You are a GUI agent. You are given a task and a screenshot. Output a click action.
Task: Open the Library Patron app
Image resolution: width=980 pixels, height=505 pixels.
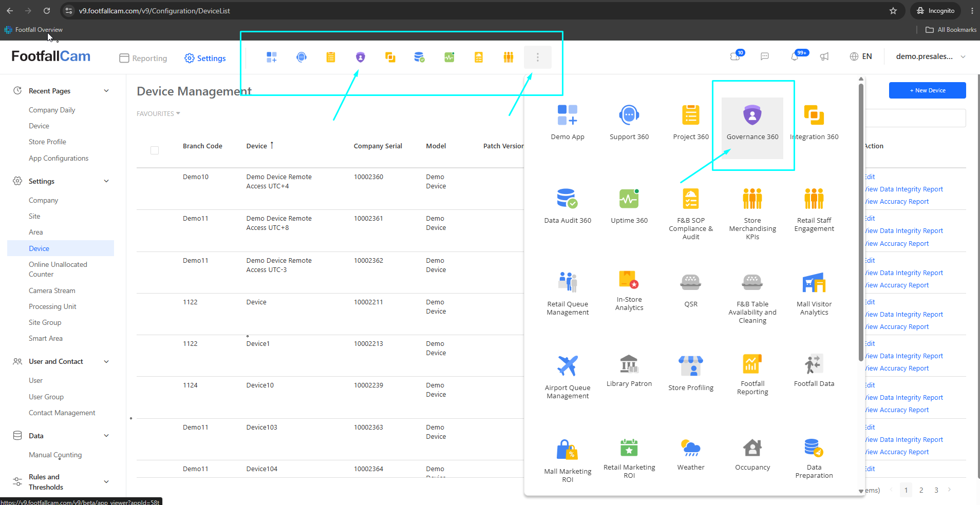coord(629,371)
